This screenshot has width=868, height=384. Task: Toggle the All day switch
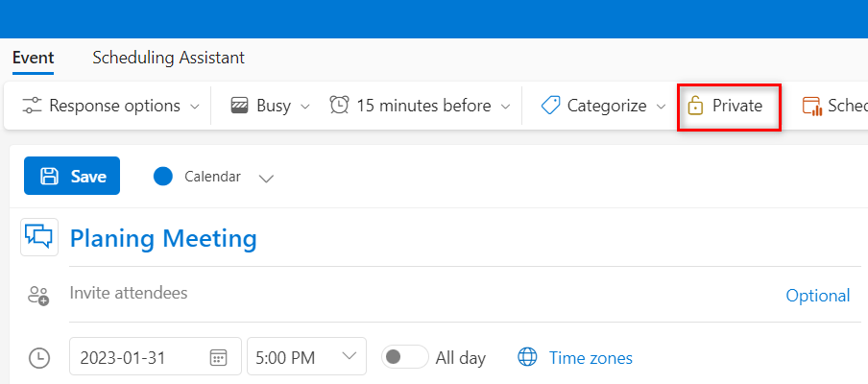pyautogui.click(x=404, y=357)
